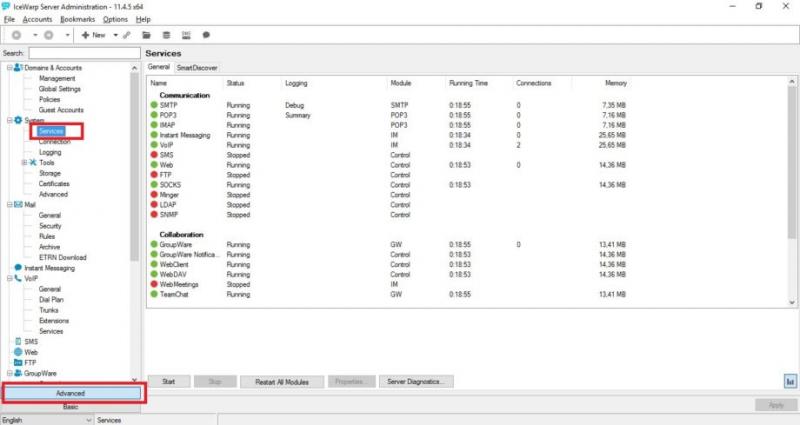Screen dimensions: 800x425
Task: Collapse the GroupWare tree node
Action: (9, 373)
